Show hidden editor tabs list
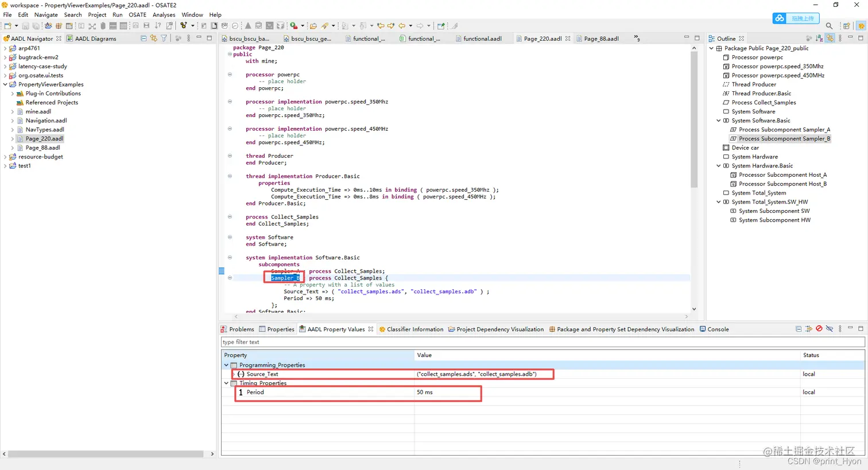The height and width of the screenshot is (470, 868). point(637,38)
